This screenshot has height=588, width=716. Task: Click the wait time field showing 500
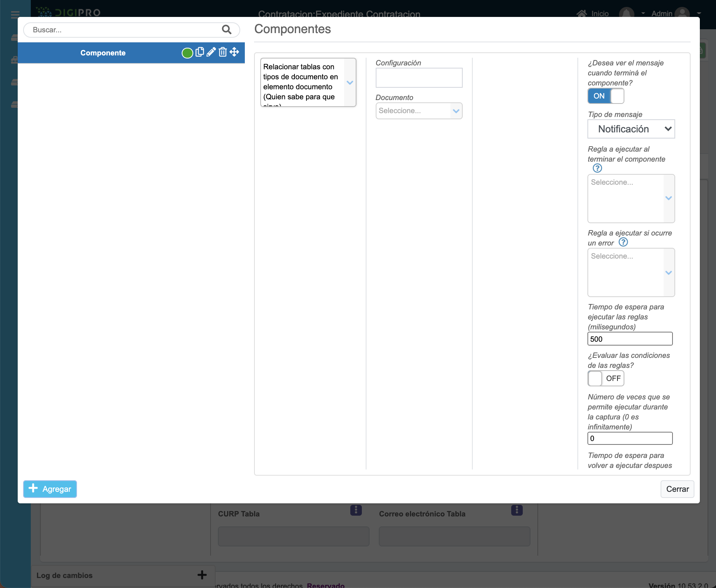630,339
